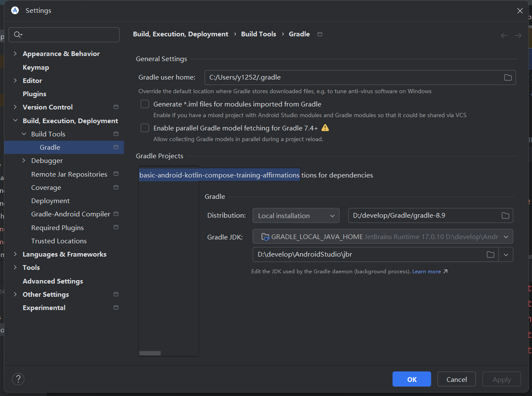Open the JDK path history dropdown arrow
Viewport: 532px width, 396px height.
(x=506, y=254)
